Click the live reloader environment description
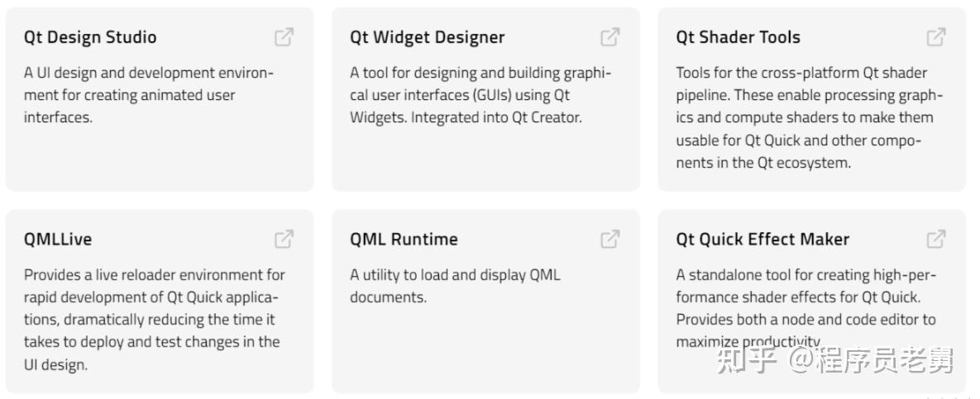 click(154, 319)
